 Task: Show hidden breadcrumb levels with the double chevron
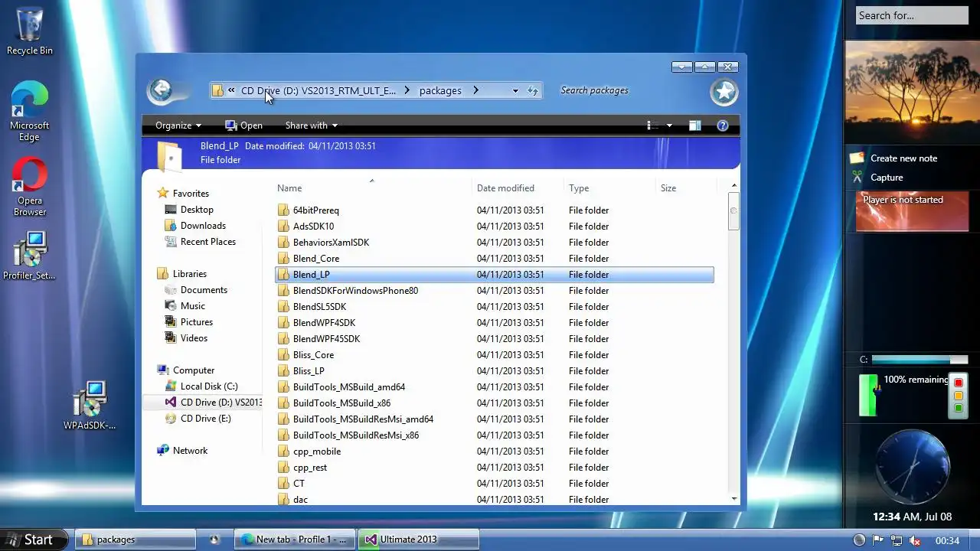click(x=231, y=90)
